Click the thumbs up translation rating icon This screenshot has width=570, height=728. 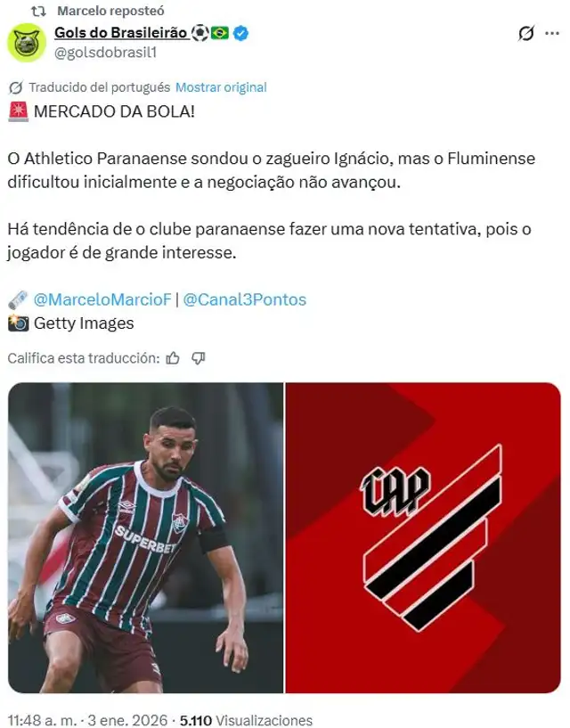pos(173,358)
